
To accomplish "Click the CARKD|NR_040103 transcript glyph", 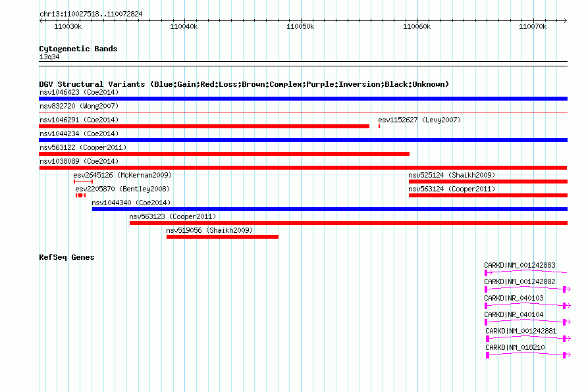I will tap(527, 305).
